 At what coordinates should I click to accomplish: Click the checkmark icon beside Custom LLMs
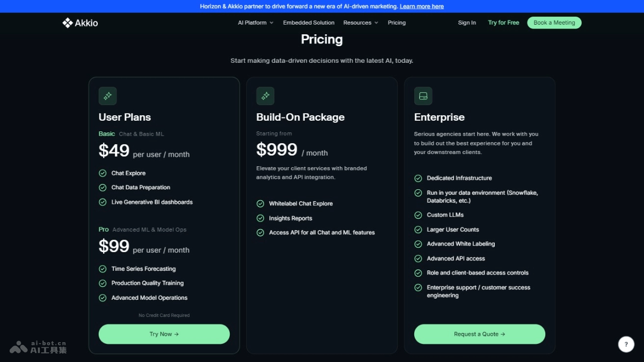point(418,215)
